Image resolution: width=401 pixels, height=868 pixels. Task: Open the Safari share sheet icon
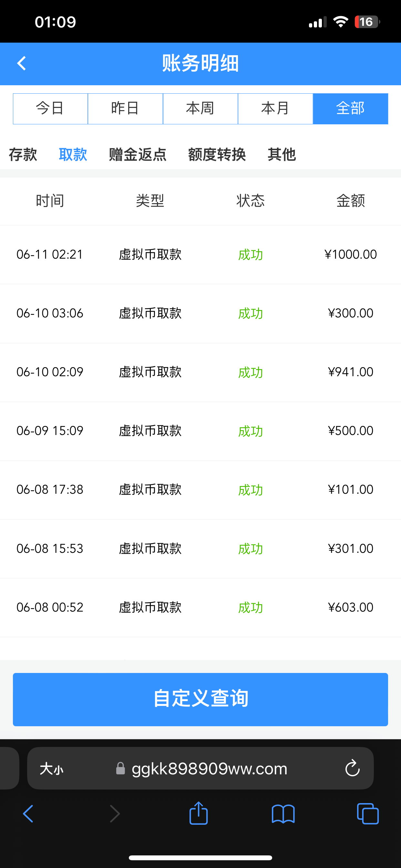click(x=199, y=813)
